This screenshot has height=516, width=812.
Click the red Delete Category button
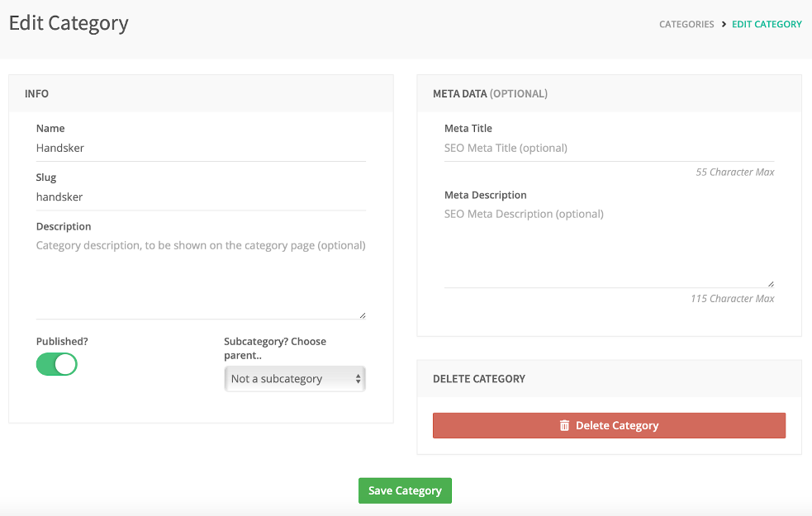pyautogui.click(x=609, y=425)
